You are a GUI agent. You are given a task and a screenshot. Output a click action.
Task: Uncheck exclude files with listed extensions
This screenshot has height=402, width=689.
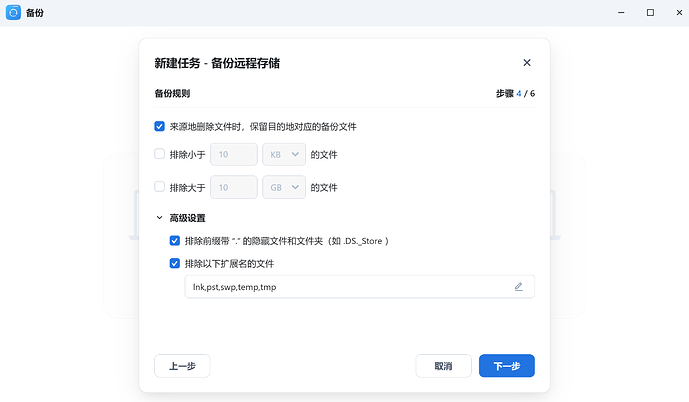coord(175,264)
